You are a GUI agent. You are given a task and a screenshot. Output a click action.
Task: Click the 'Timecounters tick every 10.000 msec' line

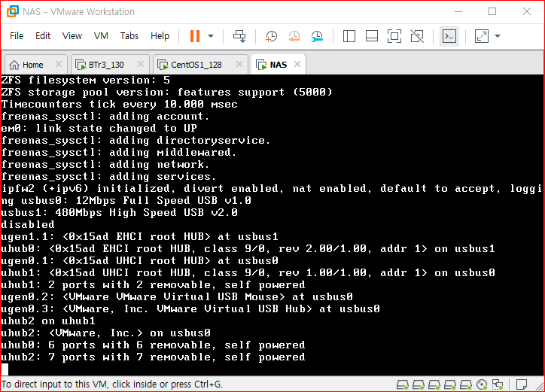click(119, 105)
